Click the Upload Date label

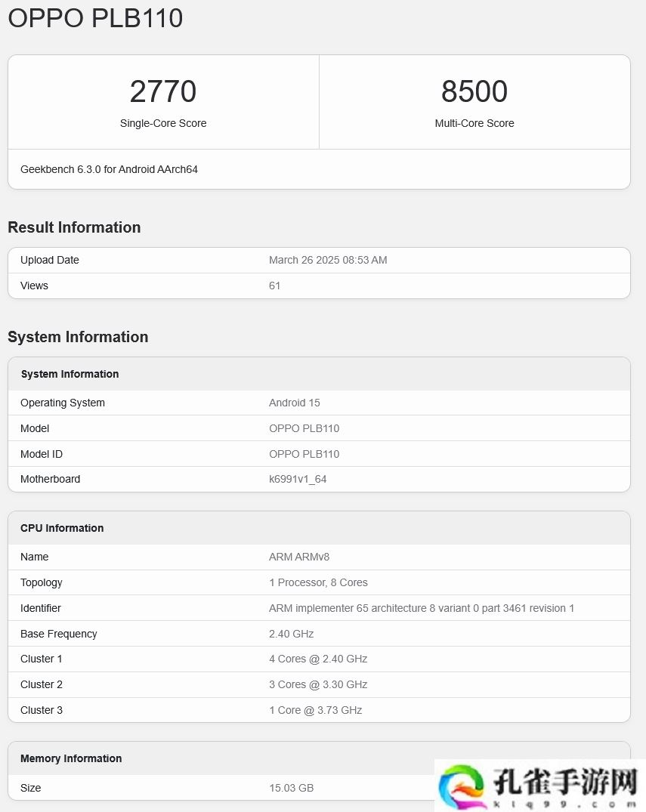pos(50,260)
